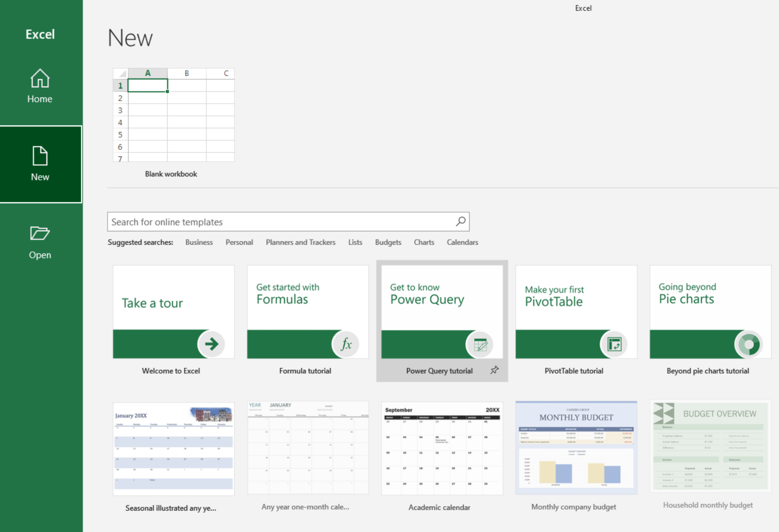Click the Home house icon in sidebar
Image resolution: width=779 pixels, height=532 pixels.
click(x=40, y=78)
